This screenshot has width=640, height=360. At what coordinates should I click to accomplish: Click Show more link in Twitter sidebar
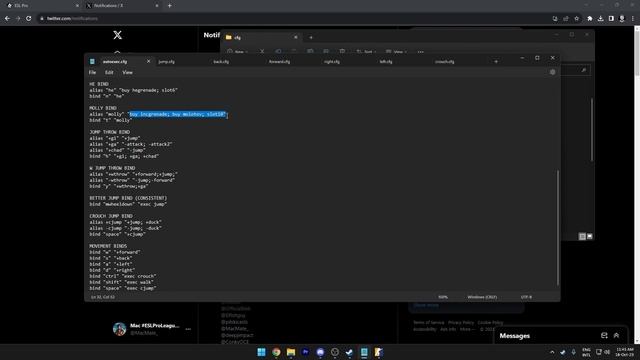click(x=426, y=305)
